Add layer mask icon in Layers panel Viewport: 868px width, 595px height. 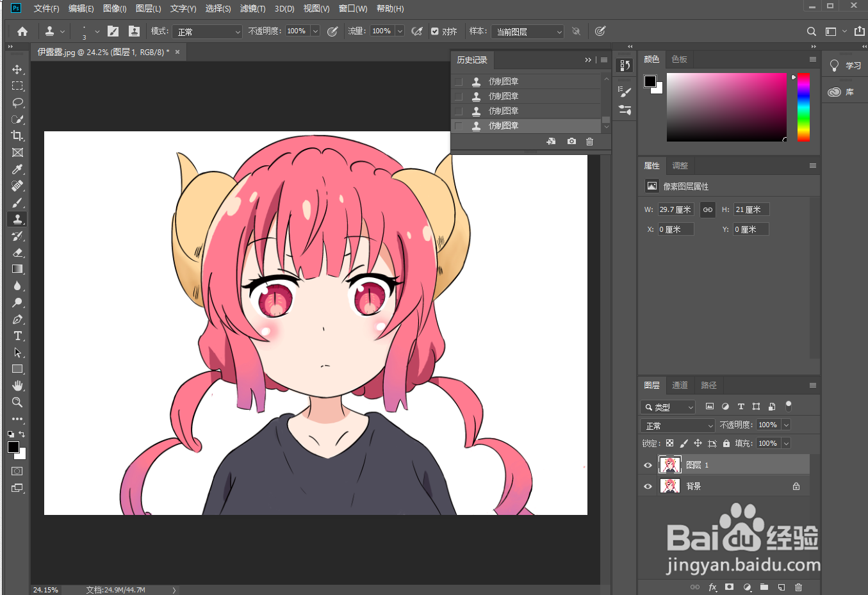coord(729,587)
